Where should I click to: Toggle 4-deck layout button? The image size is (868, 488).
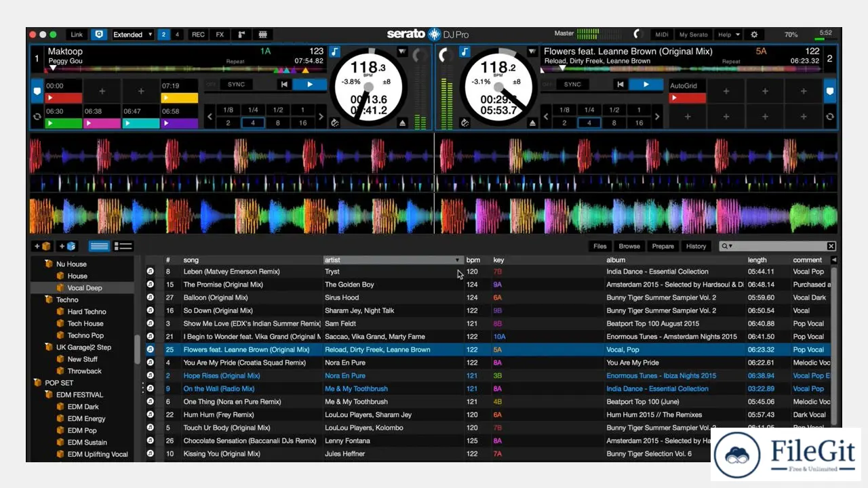tap(177, 35)
